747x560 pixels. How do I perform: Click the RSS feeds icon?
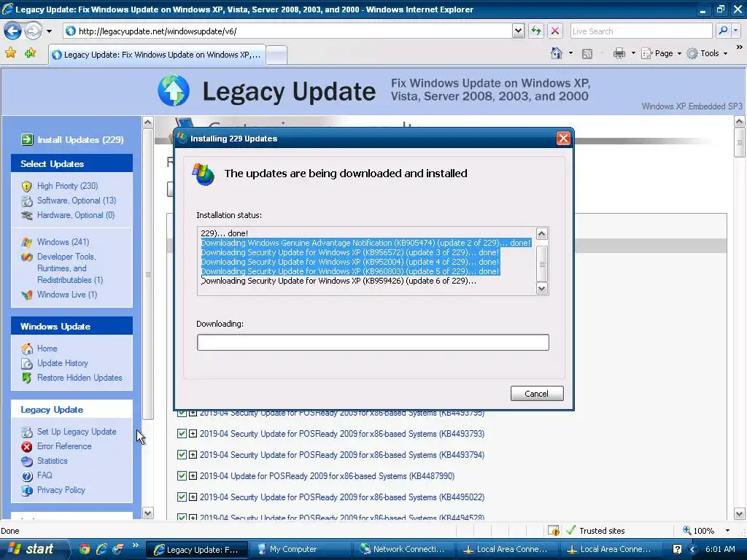[587, 54]
